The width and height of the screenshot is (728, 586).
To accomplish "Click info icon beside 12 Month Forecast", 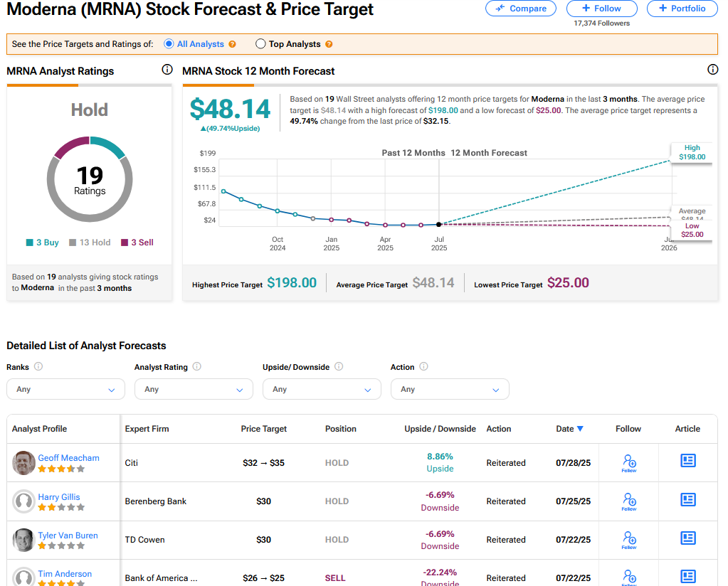I will point(712,70).
